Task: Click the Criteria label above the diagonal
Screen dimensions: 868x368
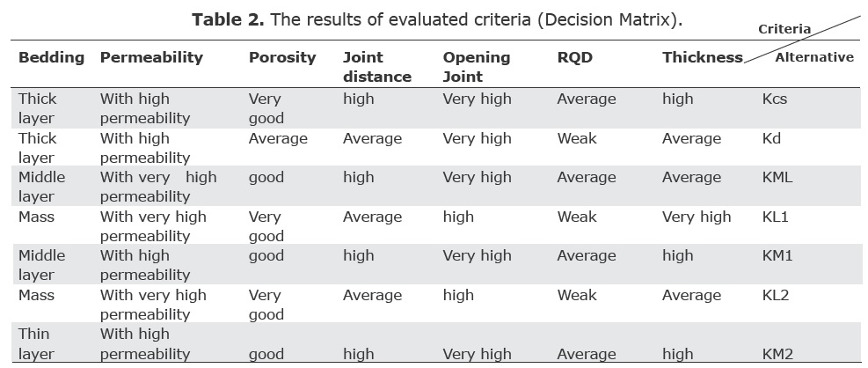Action: click(784, 30)
